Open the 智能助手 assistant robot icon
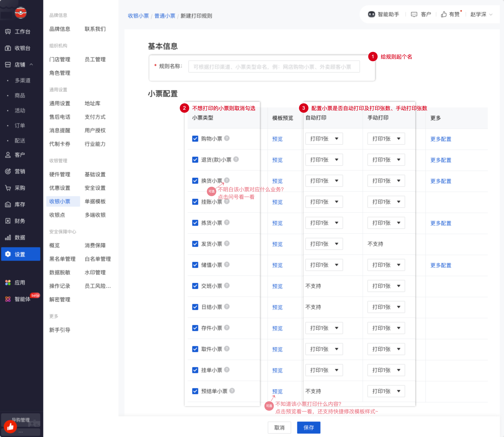This screenshot has width=504, height=437. tap(371, 14)
